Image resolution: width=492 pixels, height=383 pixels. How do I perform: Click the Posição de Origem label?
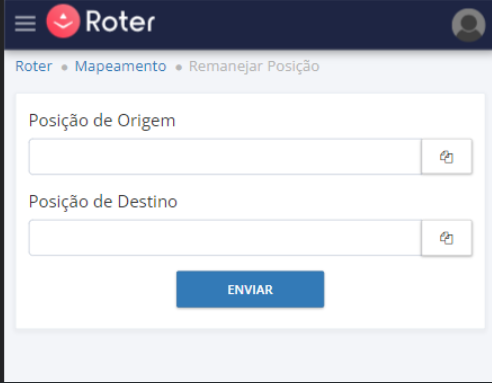[102, 121]
